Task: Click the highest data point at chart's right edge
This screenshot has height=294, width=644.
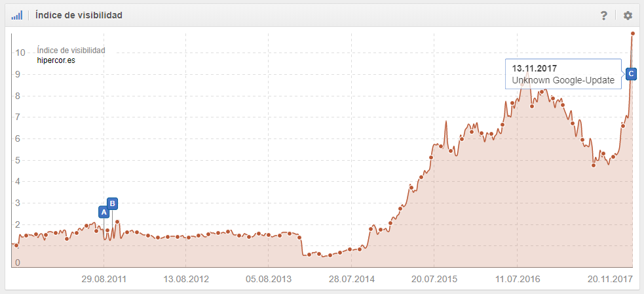Action: point(632,33)
